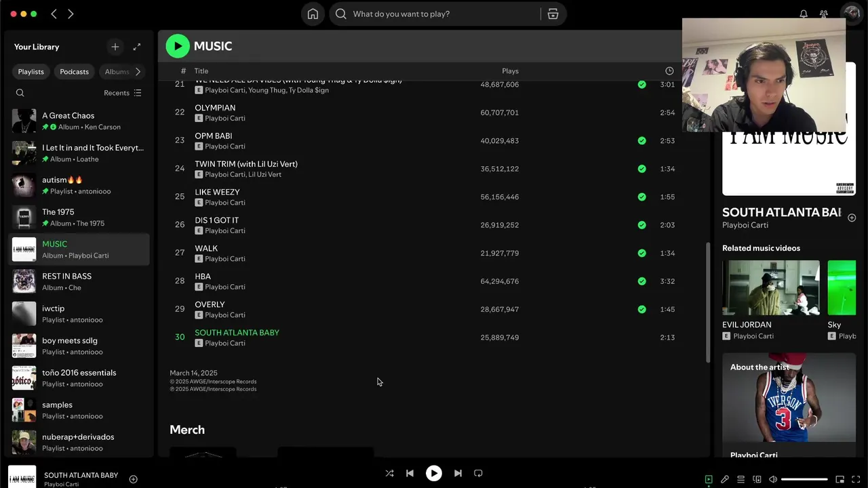Image resolution: width=868 pixels, height=488 pixels.
Task: Open the notifications bell
Action: (x=804, y=14)
